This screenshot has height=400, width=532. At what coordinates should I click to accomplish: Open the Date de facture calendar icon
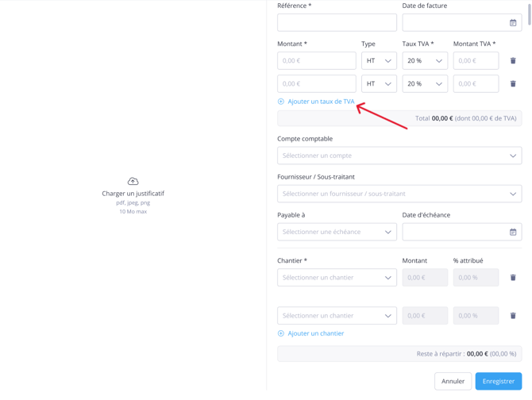(513, 23)
